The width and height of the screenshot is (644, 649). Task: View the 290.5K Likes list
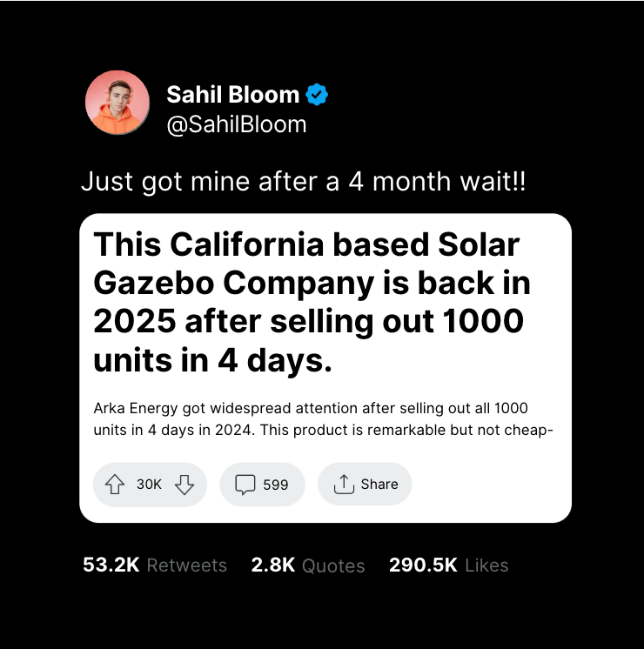(x=448, y=565)
